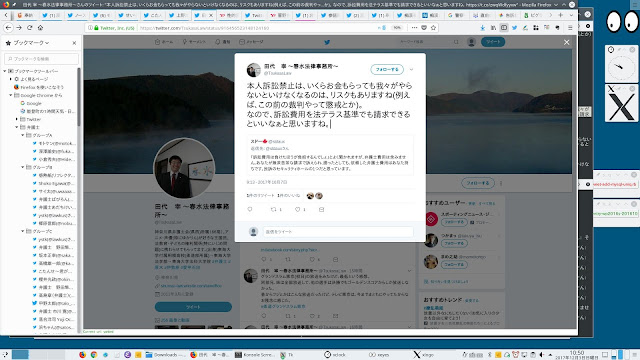The width and height of the screenshot is (640, 360).
Task: Expand the Twitter bookmarks folder
Action: click(17, 119)
